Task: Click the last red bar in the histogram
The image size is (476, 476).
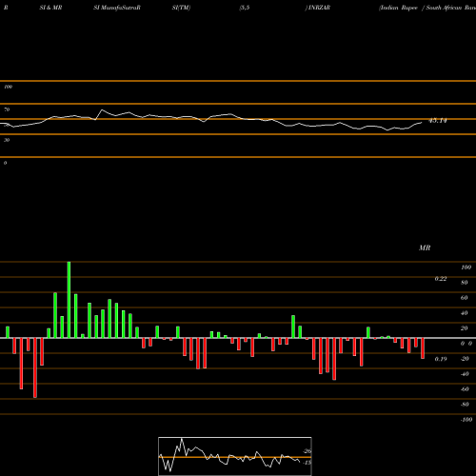Action: pos(423,348)
